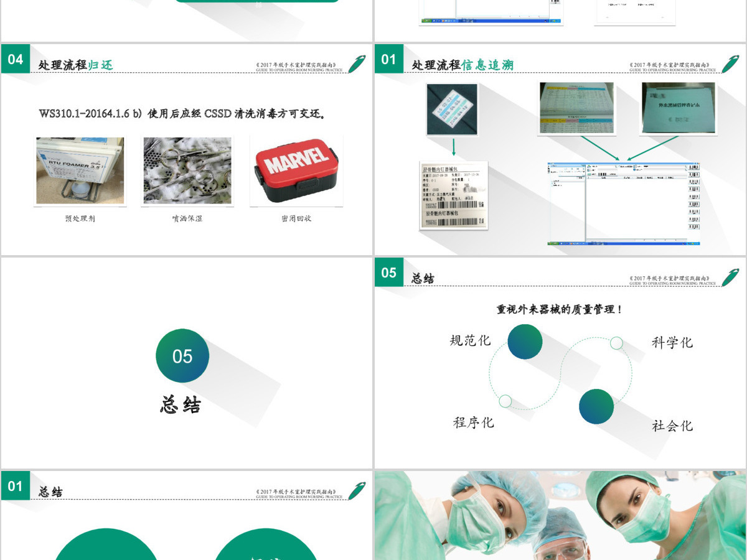Click the WS310.1-2016 standard text line
Screen dimensions: 747x560
(x=182, y=114)
